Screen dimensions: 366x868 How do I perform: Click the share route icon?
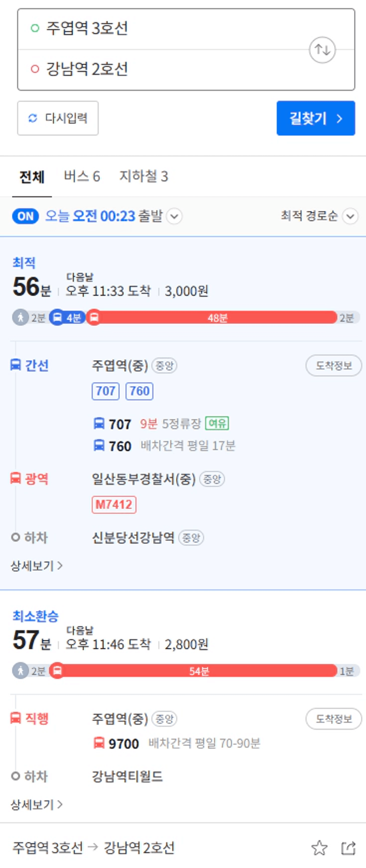(348, 848)
